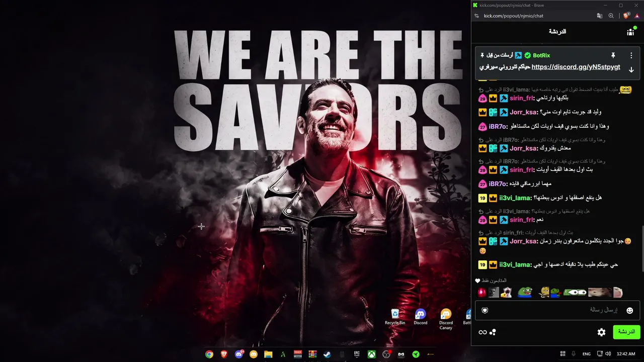Screen dimensions: 644x362
Task: Open Recycle Bin desktop icon
Action: pyautogui.click(x=395, y=317)
